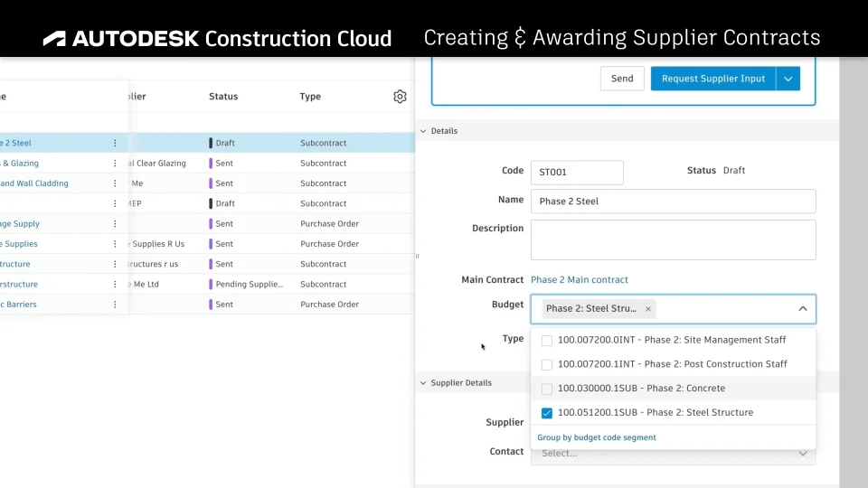Click the Me Ltd supplier cell
This screenshot has height=488, width=868.
coord(144,285)
